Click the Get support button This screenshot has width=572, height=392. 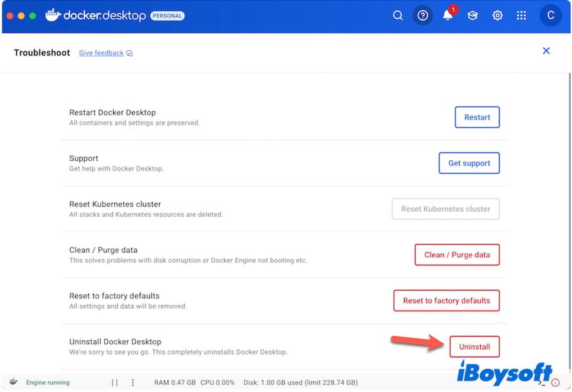(x=469, y=163)
